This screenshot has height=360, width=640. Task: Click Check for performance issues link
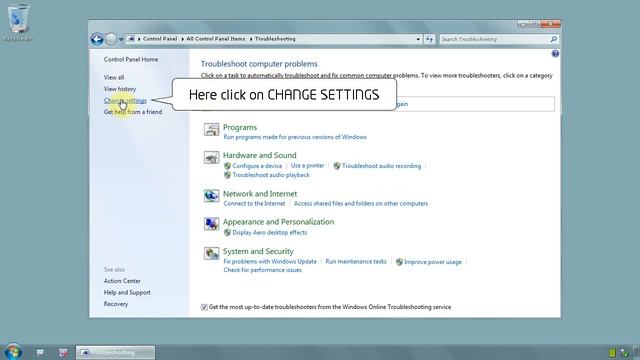pyautogui.click(x=262, y=270)
